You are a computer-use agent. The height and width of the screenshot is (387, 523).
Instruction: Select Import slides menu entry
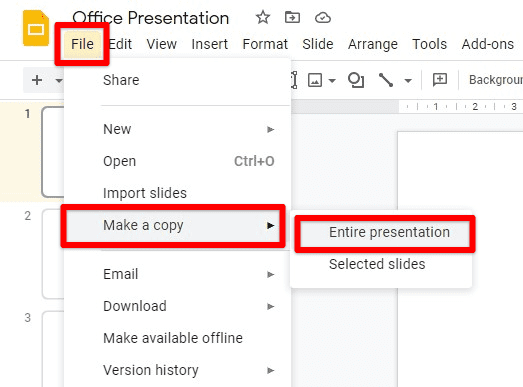[x=177, y=193]
